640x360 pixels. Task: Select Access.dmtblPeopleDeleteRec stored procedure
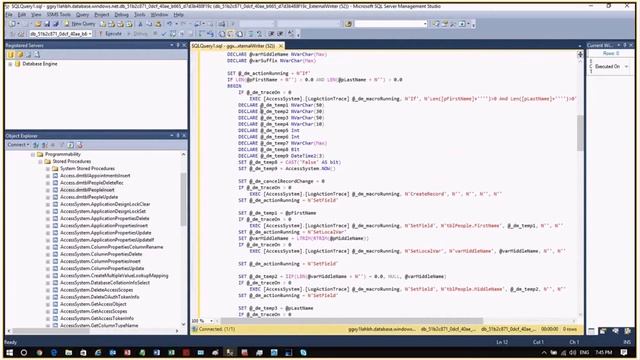pos(92,183)
